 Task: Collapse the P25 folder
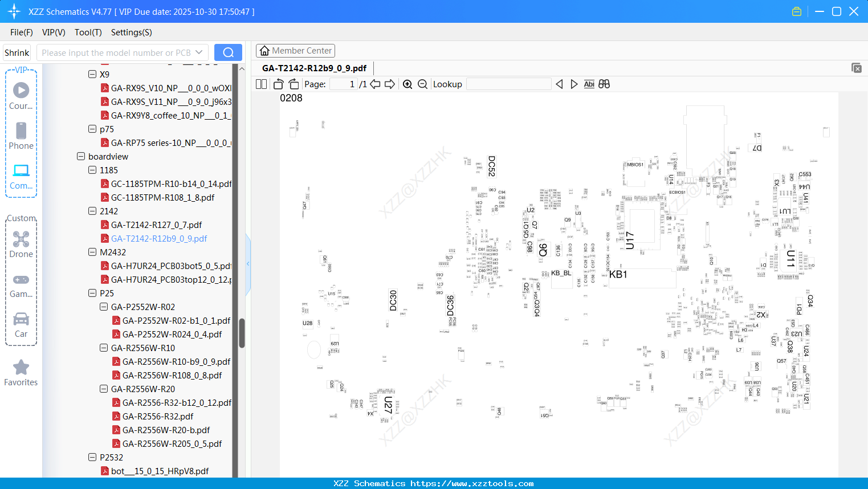click(x=92, y=293)
